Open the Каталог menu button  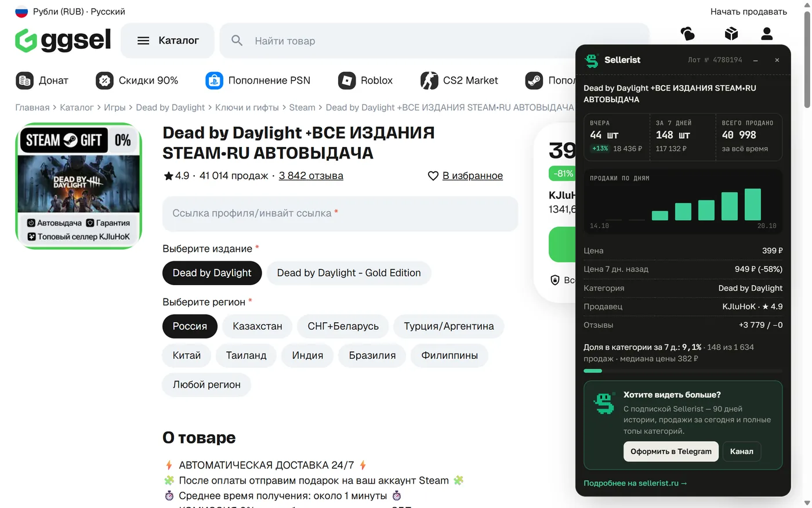coord(168,41)
